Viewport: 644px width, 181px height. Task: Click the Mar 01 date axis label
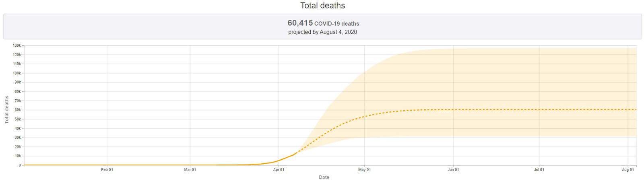190,170
